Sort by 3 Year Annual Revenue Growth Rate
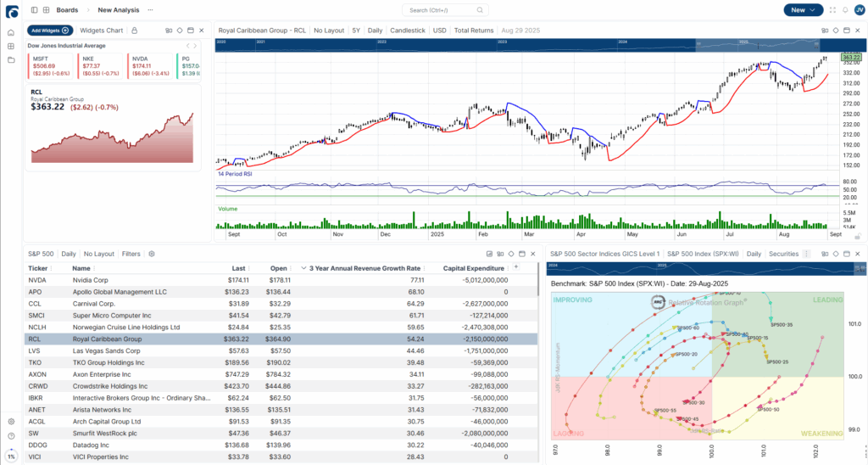868x465 pixels. [x=366, y=267]
